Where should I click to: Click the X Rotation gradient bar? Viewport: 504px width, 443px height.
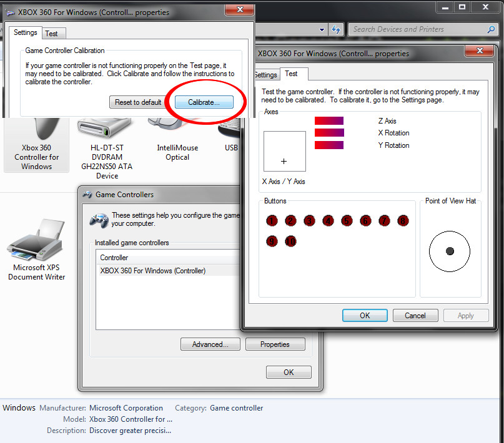click(x=329, y=132)
